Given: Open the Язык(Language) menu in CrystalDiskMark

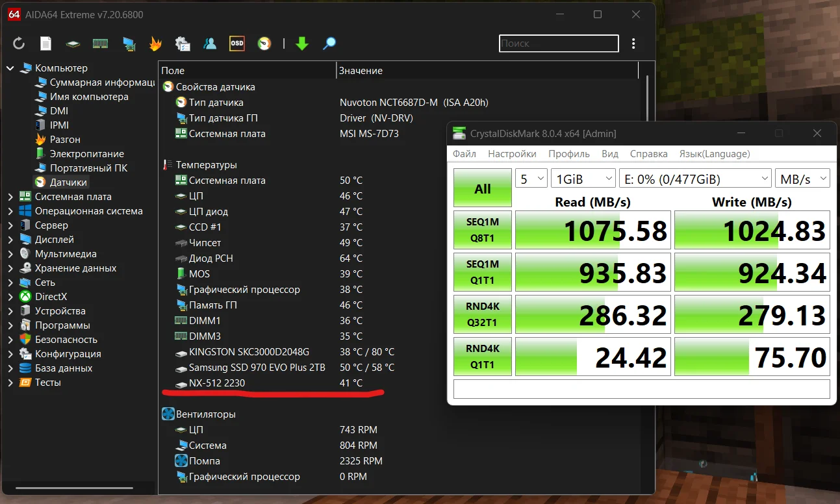Looking at the screenshot, I should coord(715,154).
